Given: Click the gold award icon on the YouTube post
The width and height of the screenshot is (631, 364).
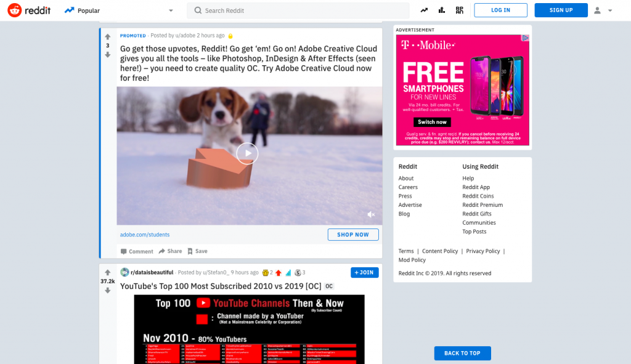Looking at the screenshot, I should tap(264, 272).
